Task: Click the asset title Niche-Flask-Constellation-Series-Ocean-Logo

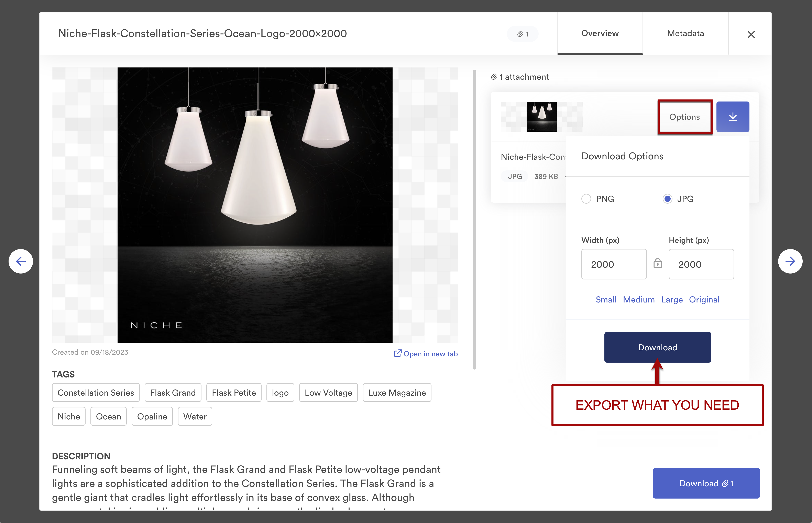Action: (x=202, y=34)
